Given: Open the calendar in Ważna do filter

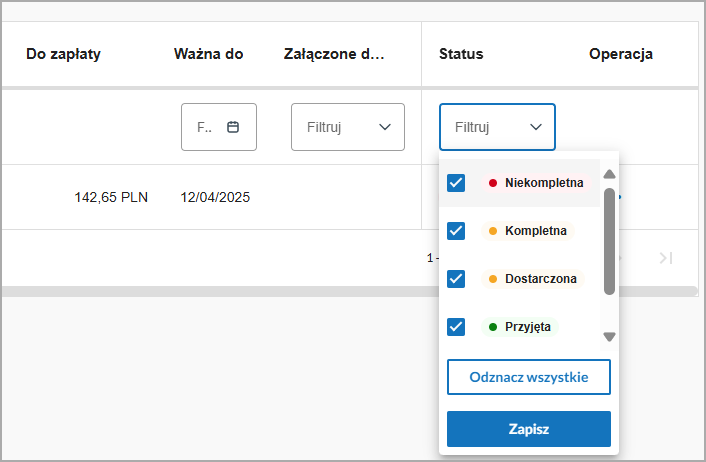Looking at the screenshot, I should tap(233, 127).
